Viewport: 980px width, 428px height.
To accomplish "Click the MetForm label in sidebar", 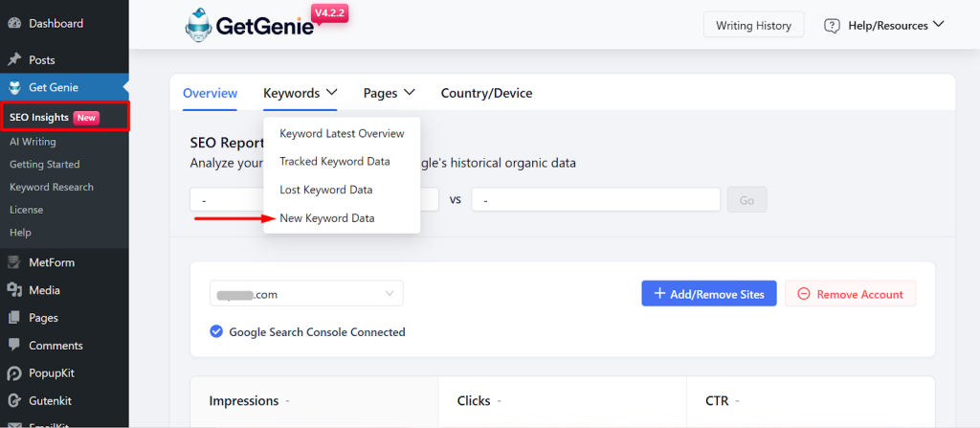I will point(52,262).
